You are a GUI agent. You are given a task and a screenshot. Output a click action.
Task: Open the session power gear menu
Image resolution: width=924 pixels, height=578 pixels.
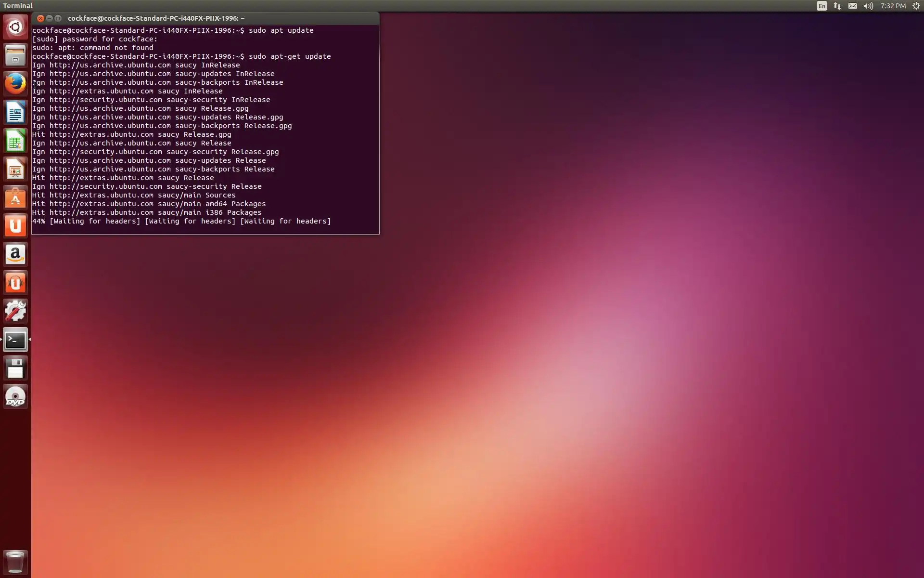tap(916, 6)
